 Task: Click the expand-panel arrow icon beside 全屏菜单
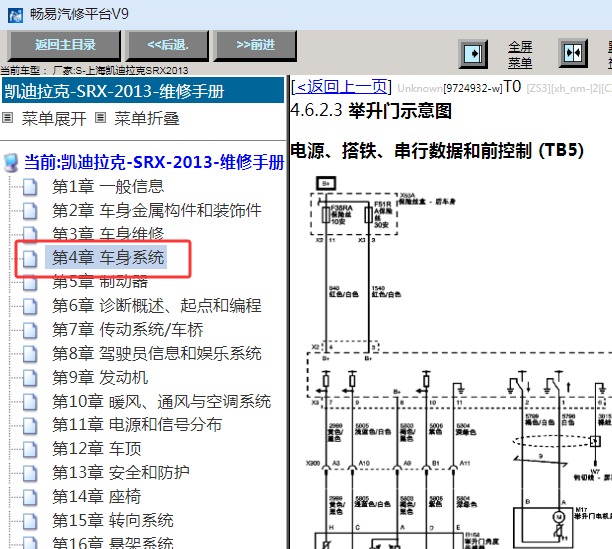473,53
